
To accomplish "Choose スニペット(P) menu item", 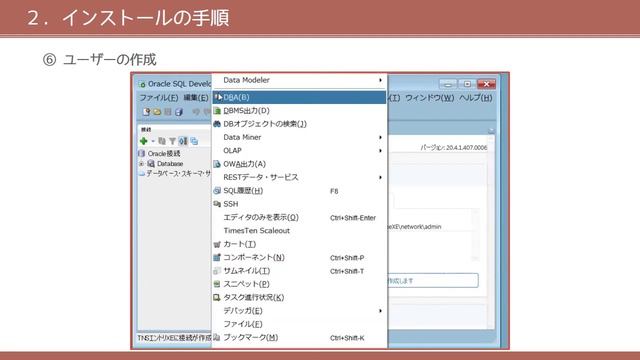I will [x=299, y=284].
